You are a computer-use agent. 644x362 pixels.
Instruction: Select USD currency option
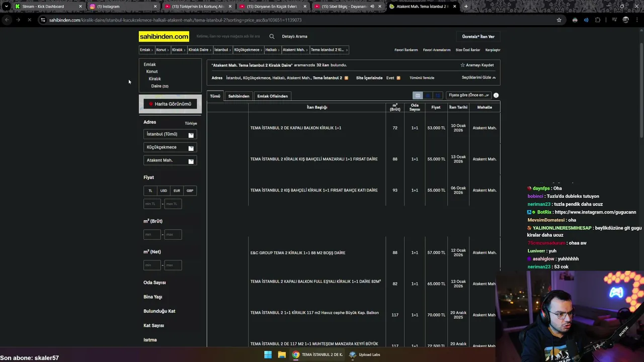pos(164,191)
